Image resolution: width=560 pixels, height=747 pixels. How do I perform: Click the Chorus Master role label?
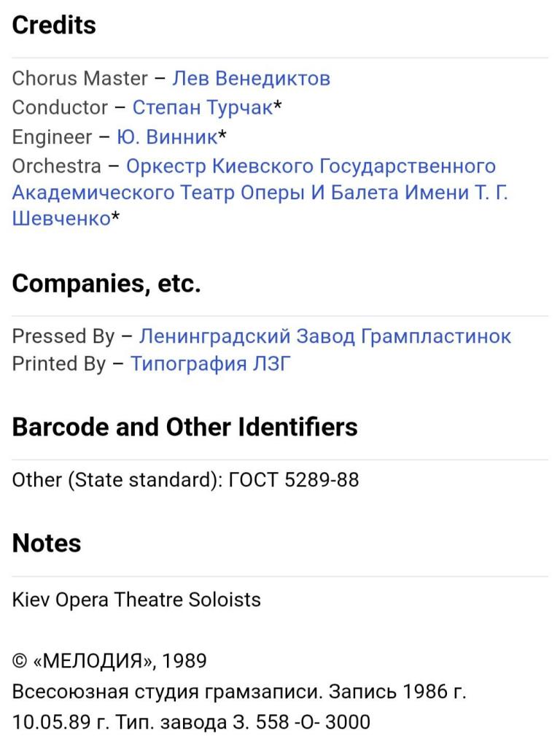(79, 78)
